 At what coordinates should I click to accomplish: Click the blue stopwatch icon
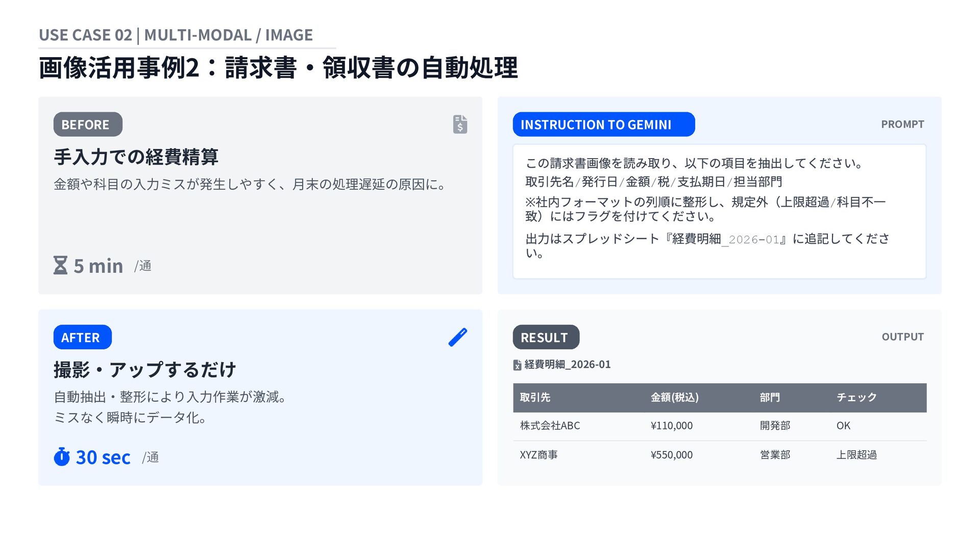(62, 457)
